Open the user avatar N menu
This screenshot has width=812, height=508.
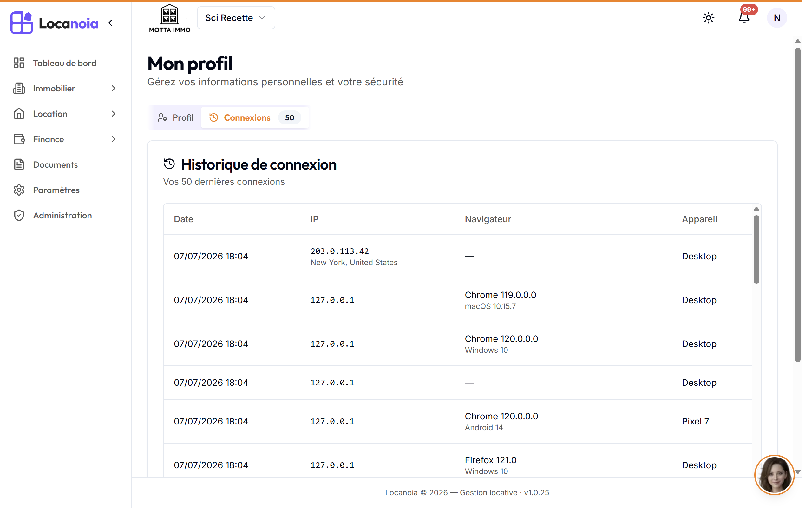(x=777, y=18)
